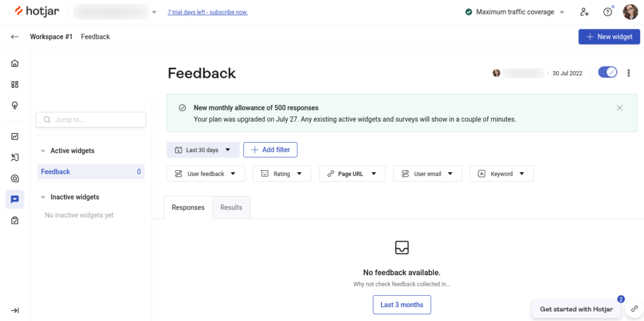Dismiss the monthly allowance banner
Viewport: 644px width, 321px height.
619,108
